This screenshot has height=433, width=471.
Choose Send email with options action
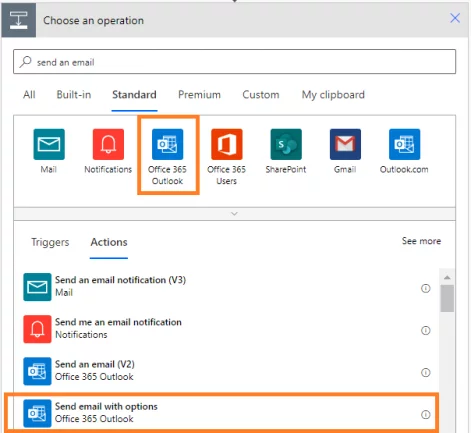point(221,413)
